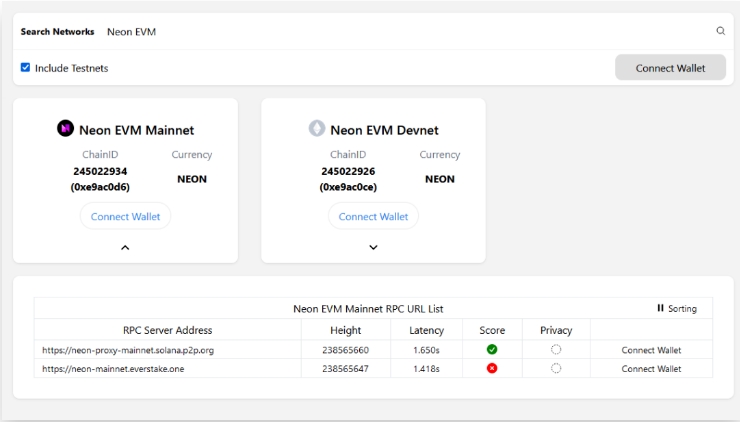The image size is (740, 422).
Task: Click the Neon EVM Mainnet card title
Action: (x=136, y=130)
